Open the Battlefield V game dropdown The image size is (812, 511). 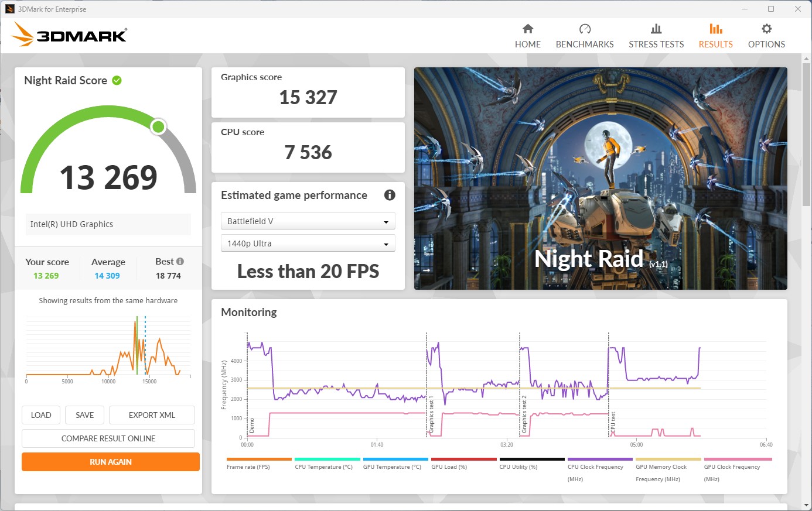coord(308,221)
